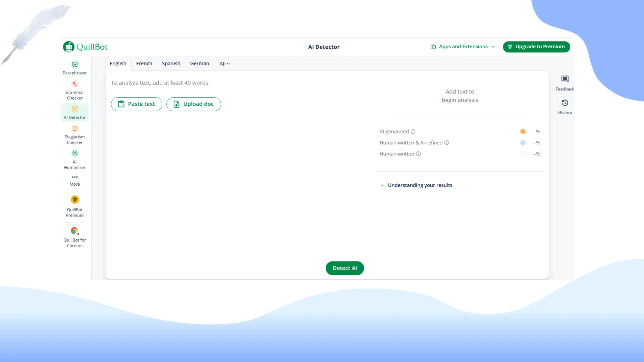Select the German language tab

point(199,63)
